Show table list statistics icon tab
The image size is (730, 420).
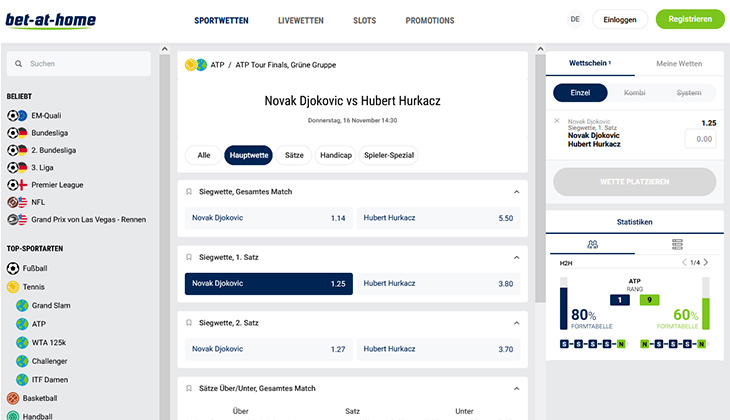pyautogui.click(x=677, y=244)
